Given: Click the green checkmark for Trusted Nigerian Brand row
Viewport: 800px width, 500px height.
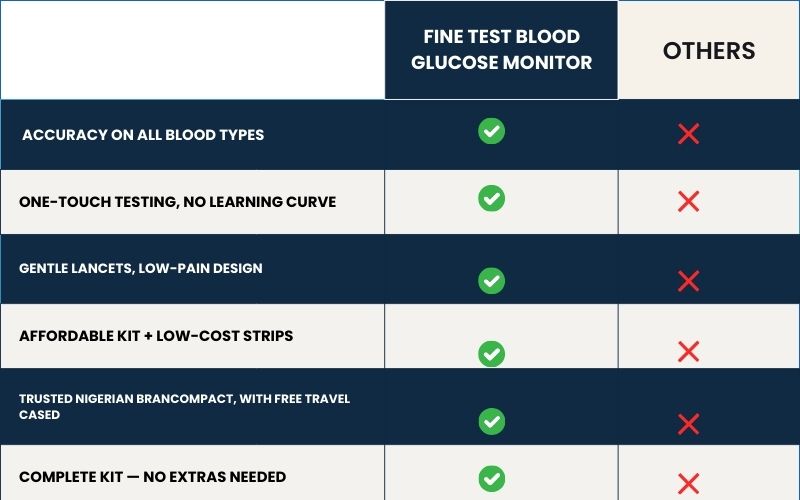Looking at the screenshot, I should pos(491,421).
